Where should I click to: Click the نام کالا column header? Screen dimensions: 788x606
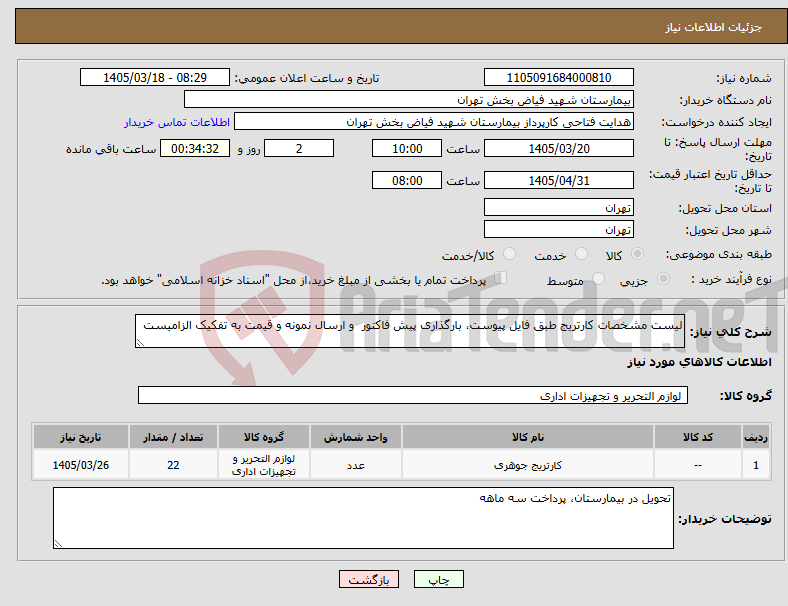pos(528,437)
